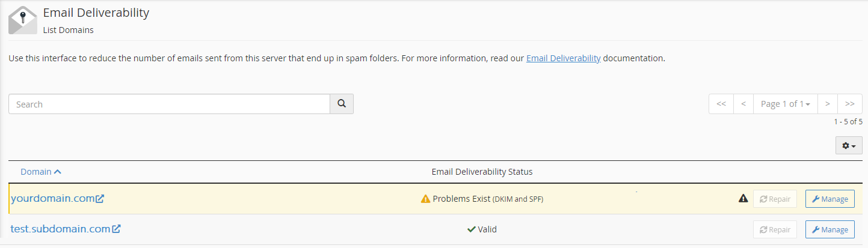The width and height of the screenshot is (868, 248).
Task: Click the black warning triangle for yourdomain.com
Action: (743, 199)
